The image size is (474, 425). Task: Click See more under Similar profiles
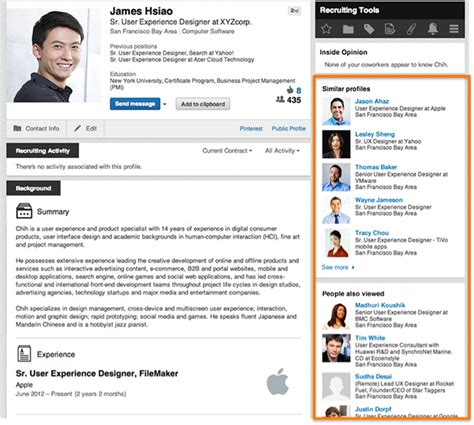pos(338,267)
